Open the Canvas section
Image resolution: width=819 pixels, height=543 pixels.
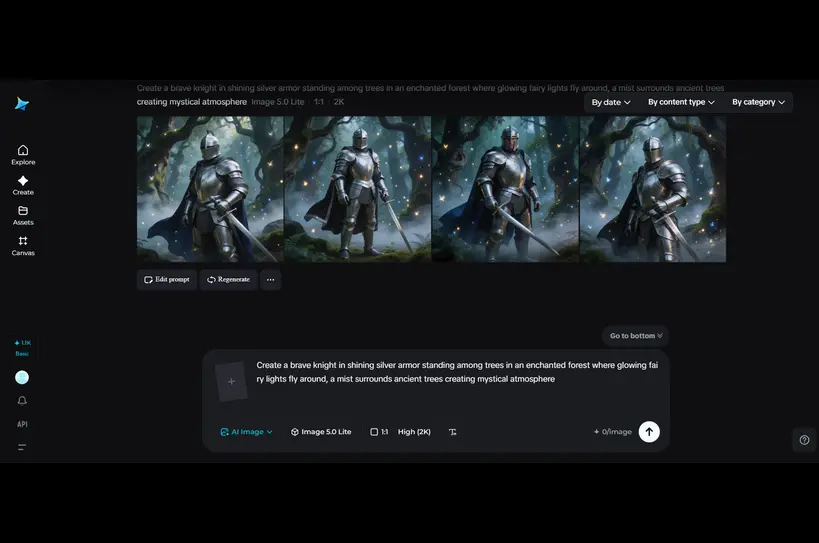click(23, 246)
